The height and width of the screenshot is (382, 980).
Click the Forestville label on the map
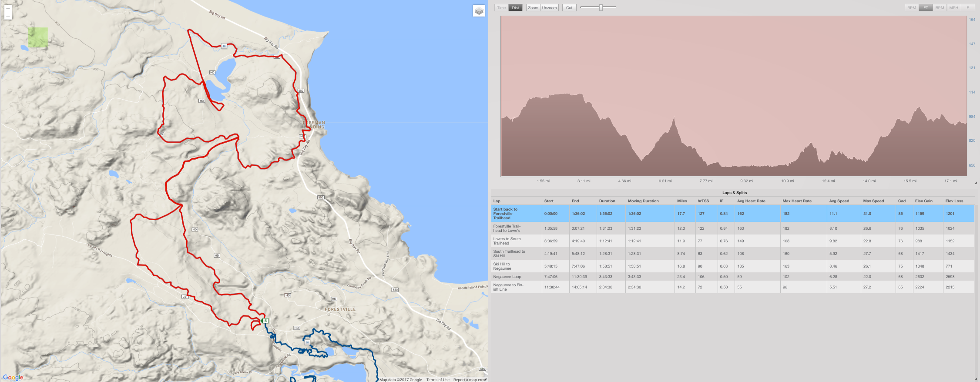point(340,309)
